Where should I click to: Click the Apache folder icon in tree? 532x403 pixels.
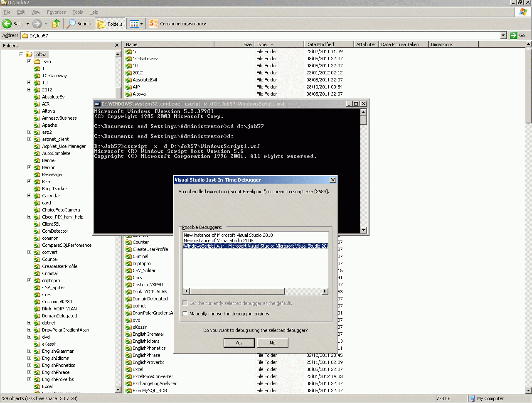point(37,125)
